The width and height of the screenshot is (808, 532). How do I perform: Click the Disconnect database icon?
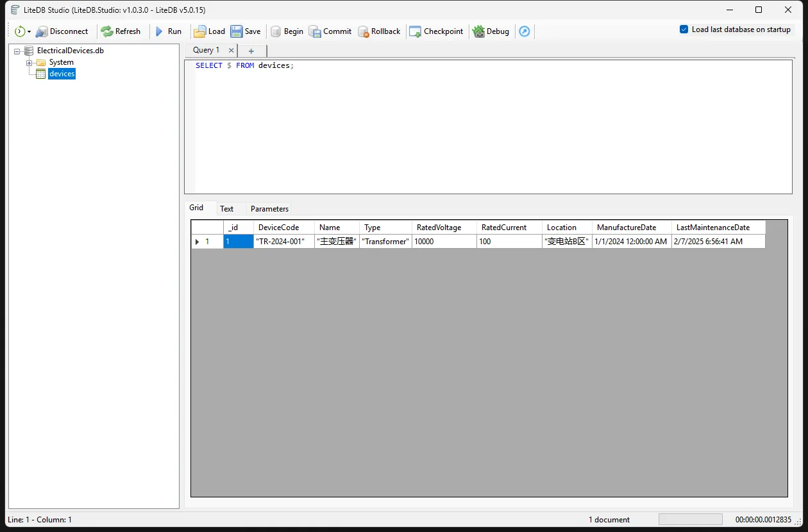pos(42,31)
